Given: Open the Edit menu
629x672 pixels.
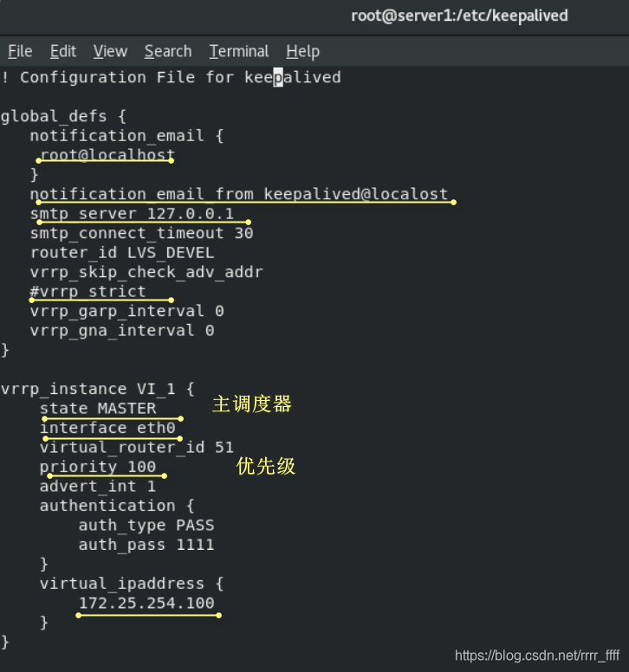Looking at the screenshot, I should 63,51.
